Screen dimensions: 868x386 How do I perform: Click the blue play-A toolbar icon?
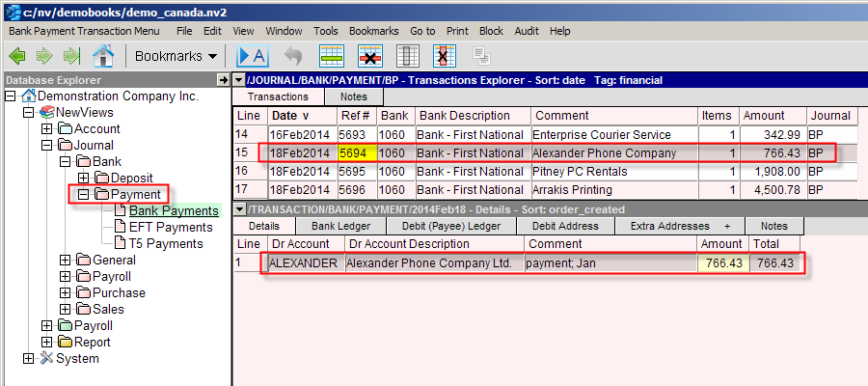tap(252, 55)
